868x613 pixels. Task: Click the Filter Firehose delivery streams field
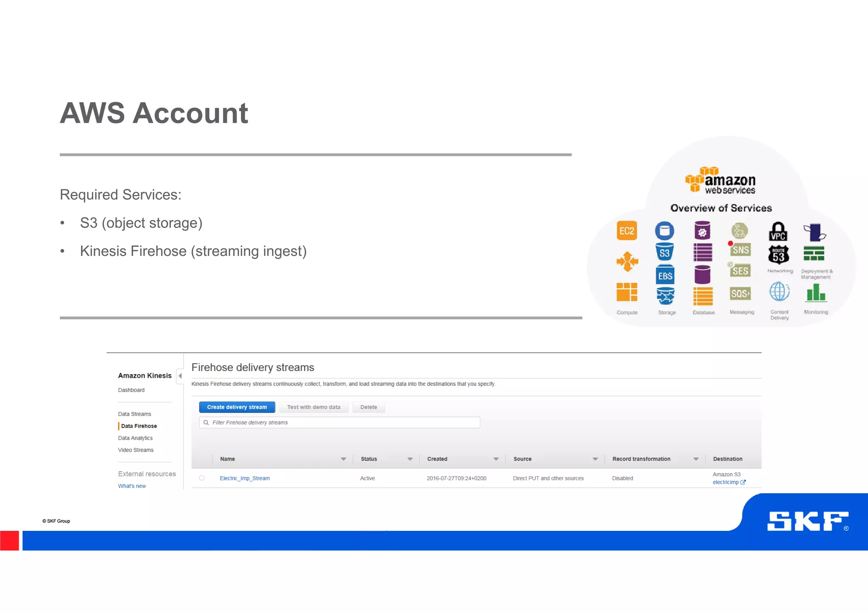tap(339, 422)
